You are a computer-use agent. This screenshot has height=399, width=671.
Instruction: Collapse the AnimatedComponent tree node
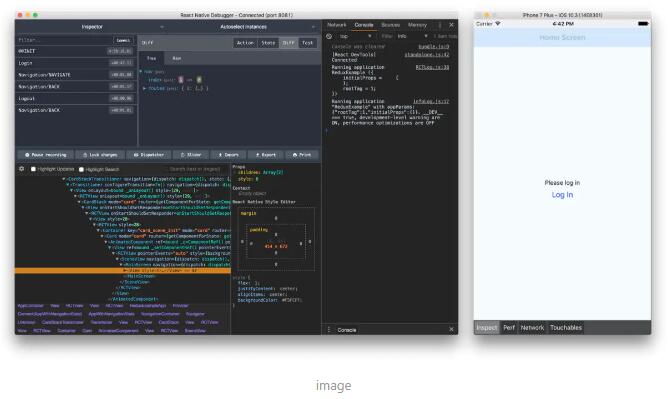(x=106, y=242)
